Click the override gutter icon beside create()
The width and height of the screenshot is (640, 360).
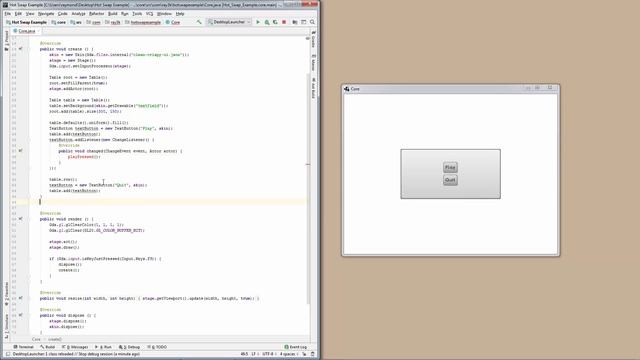(20, 49)
